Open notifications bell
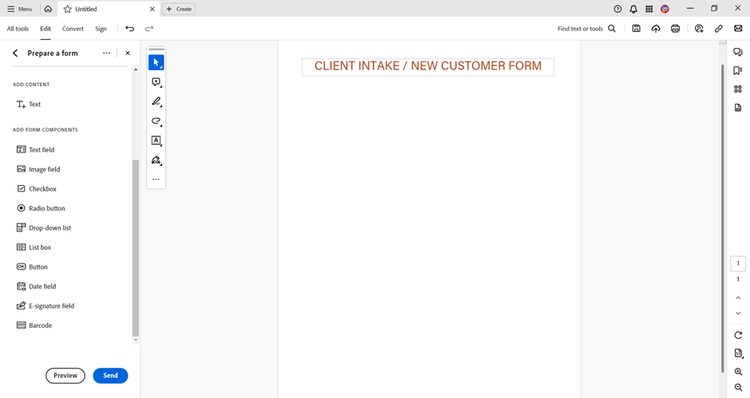This screenshot has width=750, height=398. (x=633, y=9)
